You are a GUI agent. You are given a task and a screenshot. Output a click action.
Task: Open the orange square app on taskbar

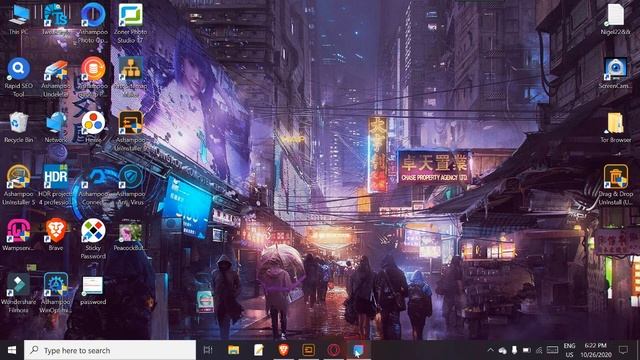[x=308, y=350]
